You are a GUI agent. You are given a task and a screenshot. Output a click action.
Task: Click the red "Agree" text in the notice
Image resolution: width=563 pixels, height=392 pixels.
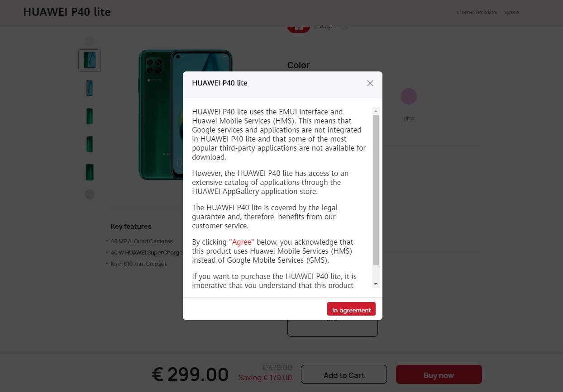pyautogui.click(x=242, y=242)
